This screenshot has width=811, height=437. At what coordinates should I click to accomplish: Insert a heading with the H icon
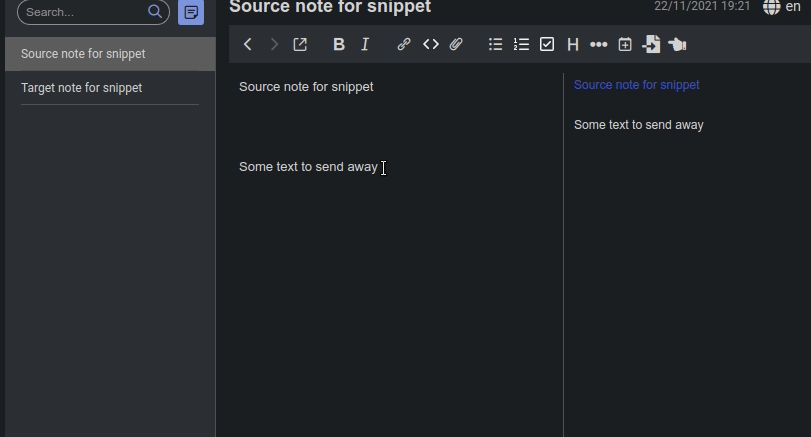573,44
